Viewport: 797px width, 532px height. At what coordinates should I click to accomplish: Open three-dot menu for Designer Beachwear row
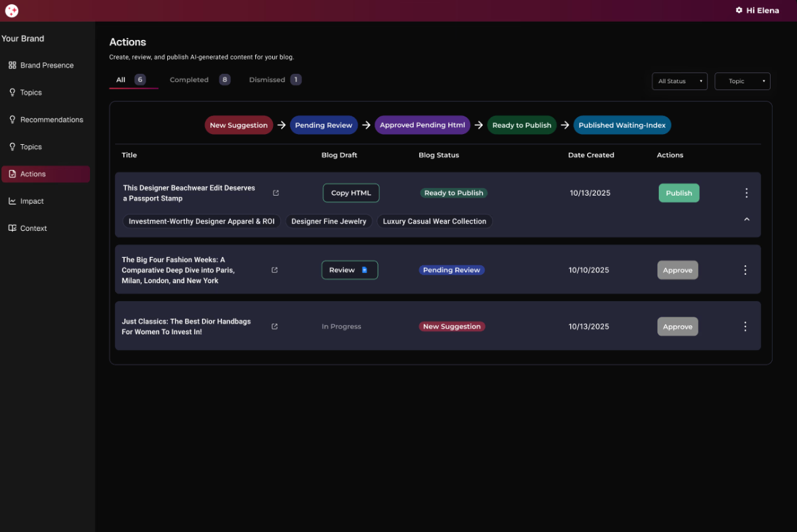746,193
